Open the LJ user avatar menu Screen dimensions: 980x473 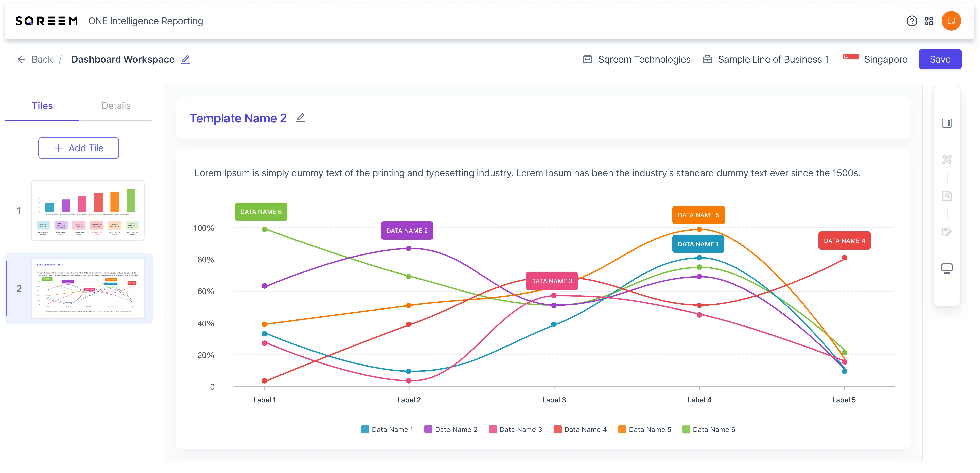951,21
